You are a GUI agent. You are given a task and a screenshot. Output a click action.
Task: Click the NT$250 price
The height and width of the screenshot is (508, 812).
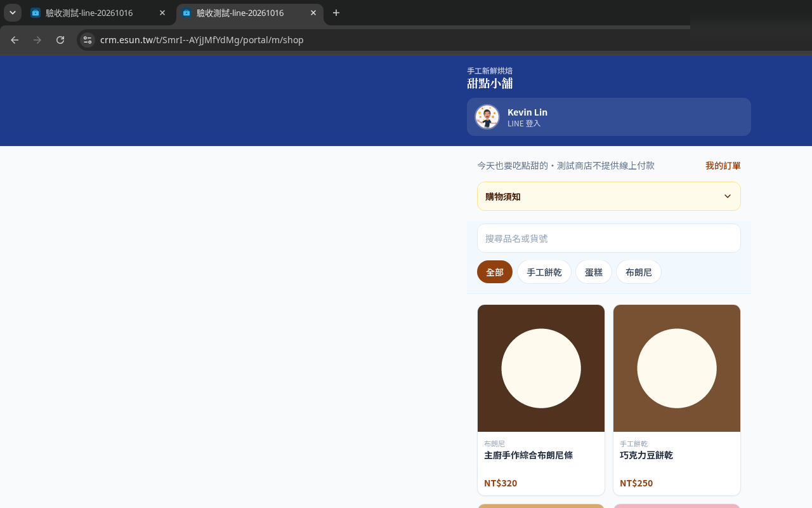coord(636,483)
